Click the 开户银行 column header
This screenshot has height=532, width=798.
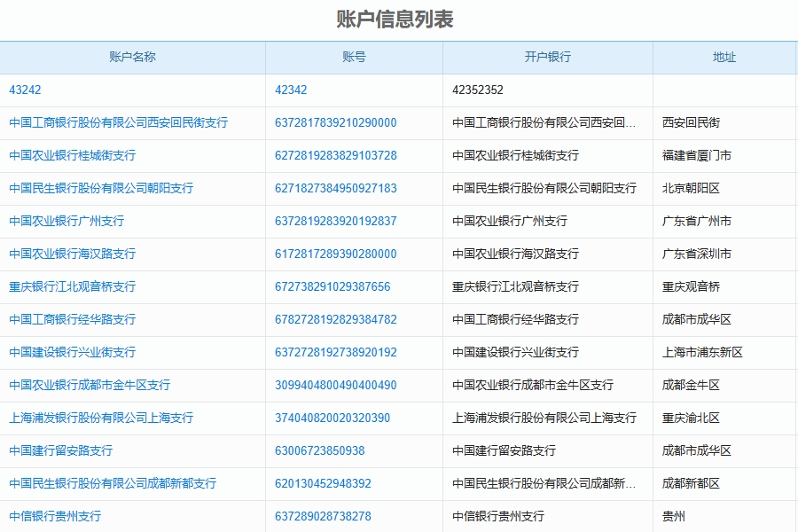click(x=545, y=57)
